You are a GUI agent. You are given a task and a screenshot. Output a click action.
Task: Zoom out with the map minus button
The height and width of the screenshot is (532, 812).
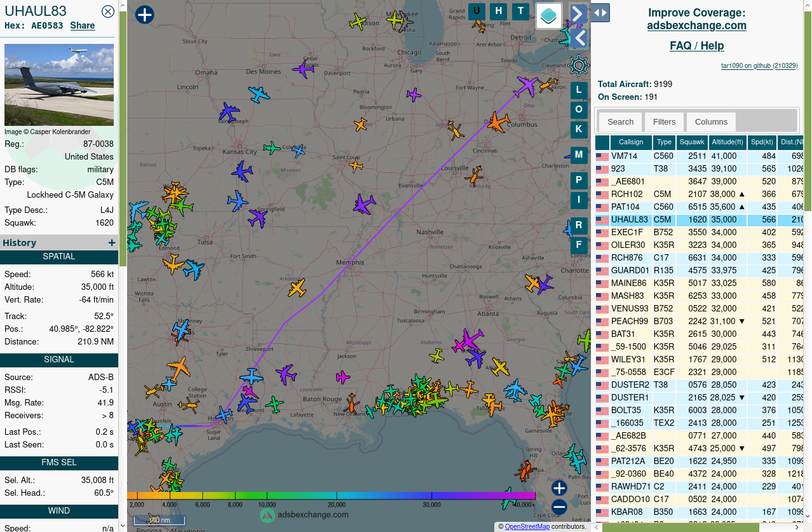point(559,507)
